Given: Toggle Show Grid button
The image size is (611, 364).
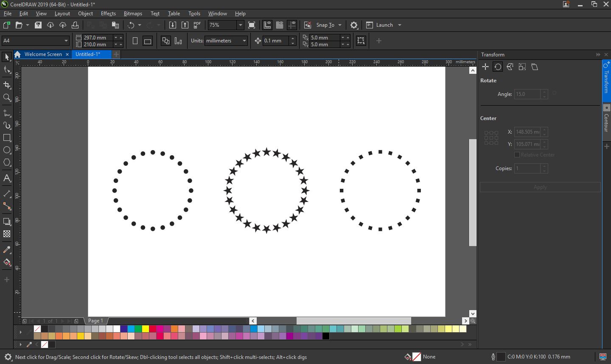Looking at the screenshot, I should [x=280, y=25].
